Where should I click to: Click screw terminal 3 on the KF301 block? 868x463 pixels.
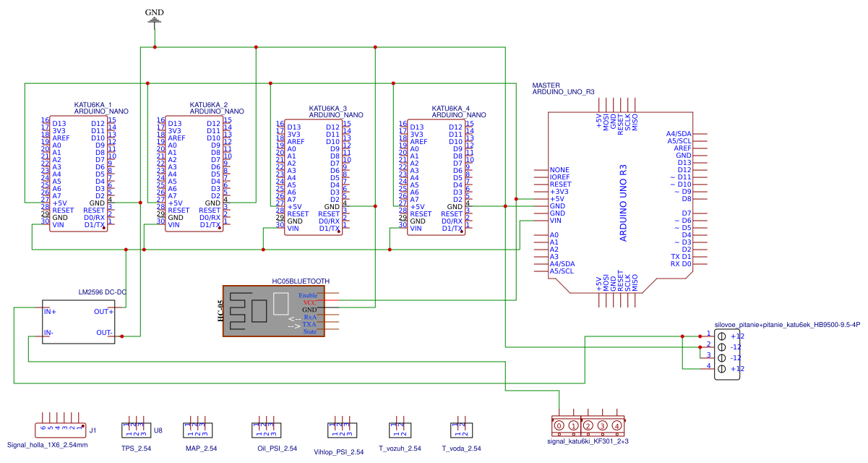[x=602, y=425]
